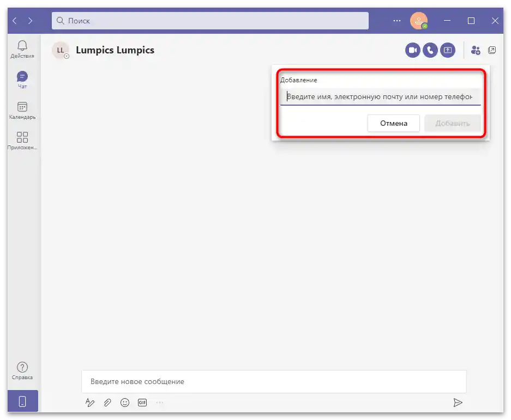Click the mobile app phone icon
511x420 pixels.
[x=22, y=401]
